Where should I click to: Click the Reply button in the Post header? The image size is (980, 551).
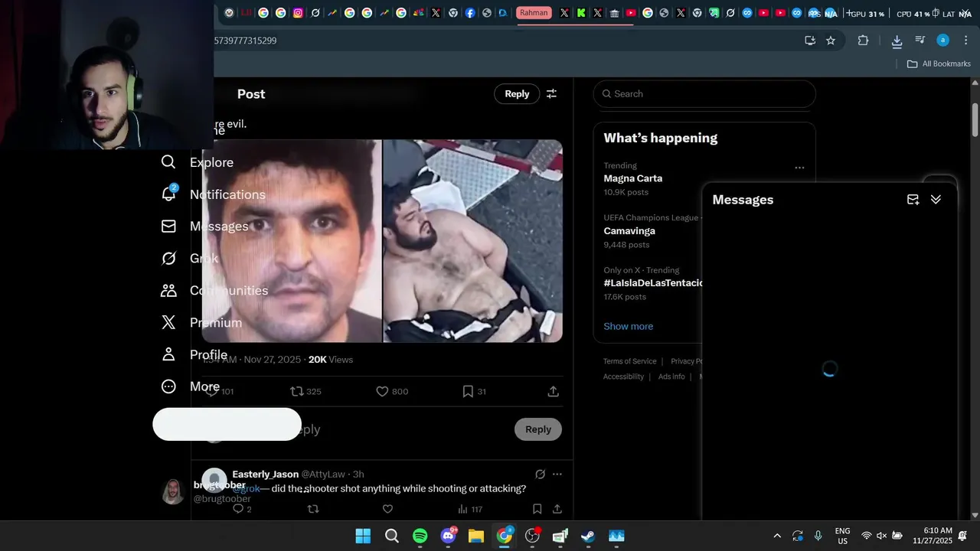[x=517, y=94]
